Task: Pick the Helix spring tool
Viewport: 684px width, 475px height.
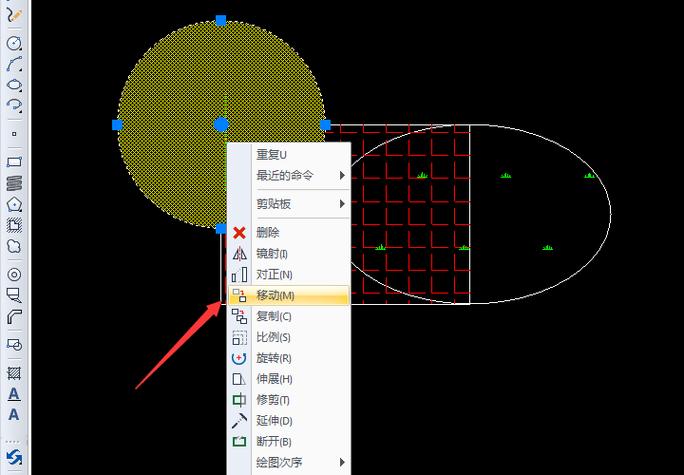Action: pyautogui.click(x=14, y=182)
